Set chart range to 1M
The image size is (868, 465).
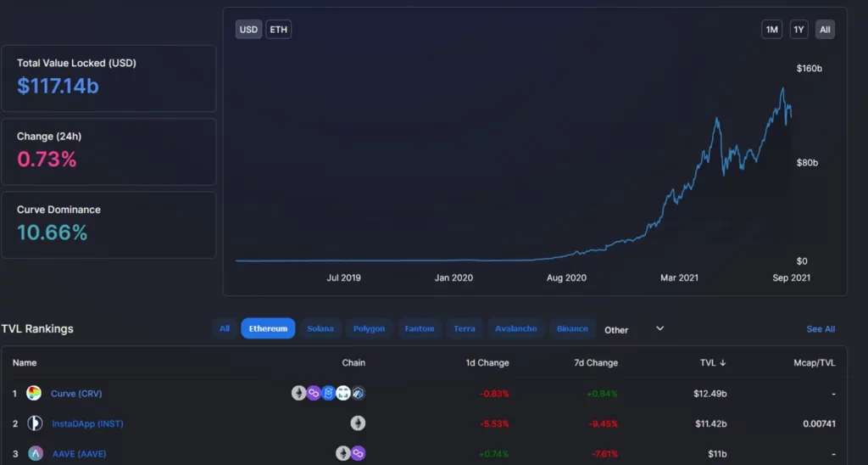coord(771,30)
